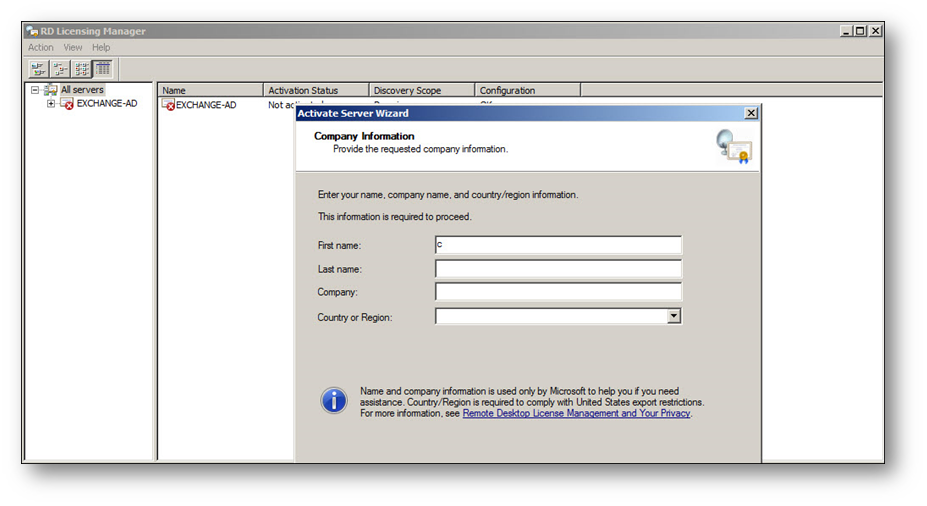The height and width of the screenshot is (506, 927).
Task: Open the Country or Region dropdown
Action: tap(674, 316)
